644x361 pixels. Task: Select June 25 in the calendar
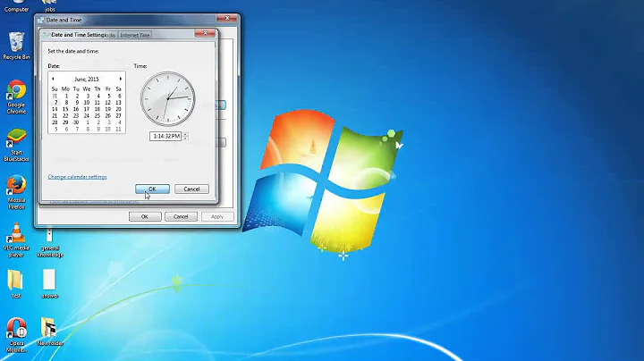97,115
